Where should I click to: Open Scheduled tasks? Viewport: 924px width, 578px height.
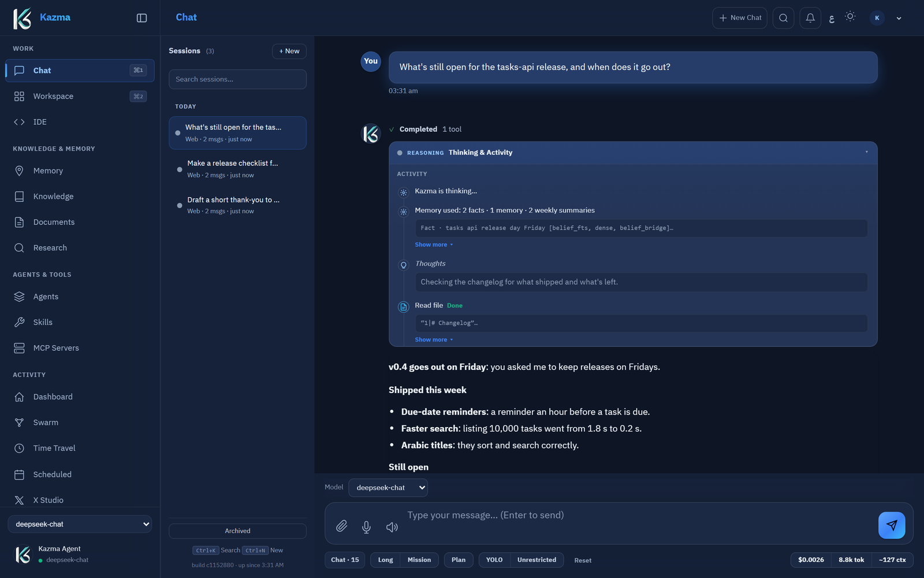(x=80, y=475)
